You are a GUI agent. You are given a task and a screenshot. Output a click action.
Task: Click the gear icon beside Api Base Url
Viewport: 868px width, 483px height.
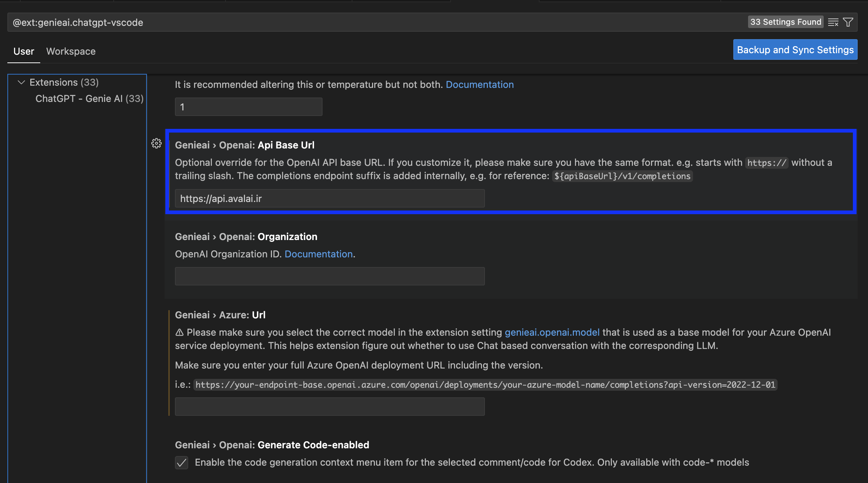pos(156,143)
